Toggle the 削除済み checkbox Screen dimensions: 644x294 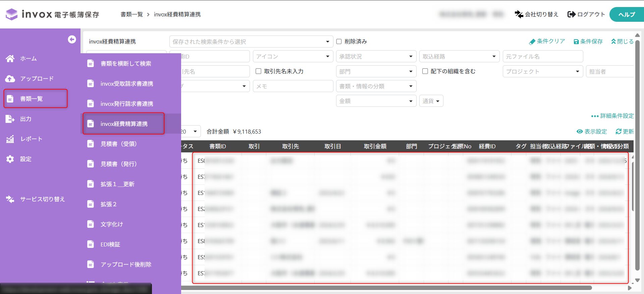339,42
